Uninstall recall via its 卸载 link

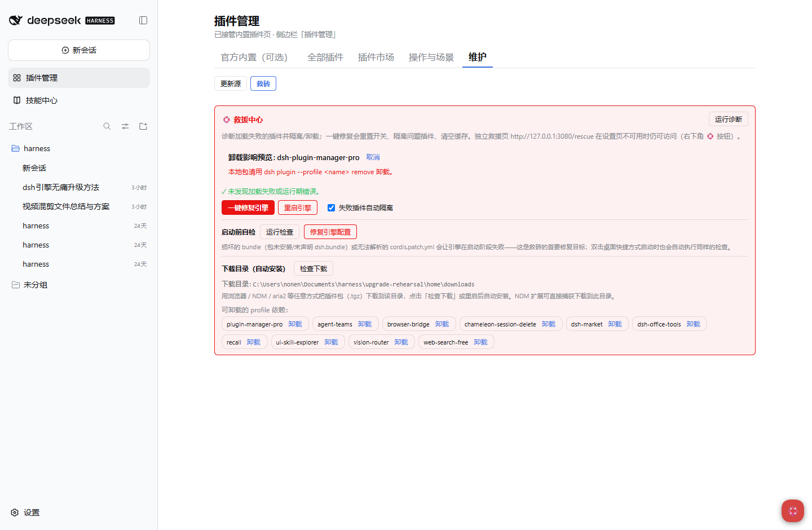[254, 342]
